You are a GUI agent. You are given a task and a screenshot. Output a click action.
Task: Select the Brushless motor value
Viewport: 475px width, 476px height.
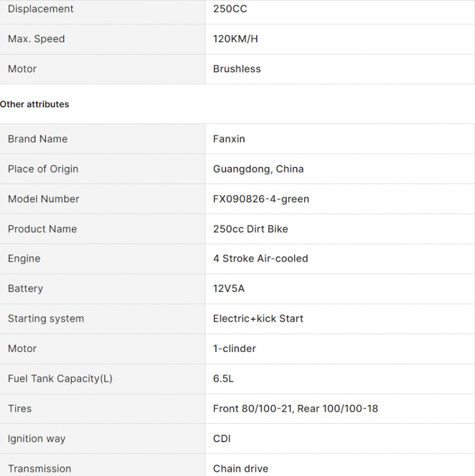[x=236, y=69]
